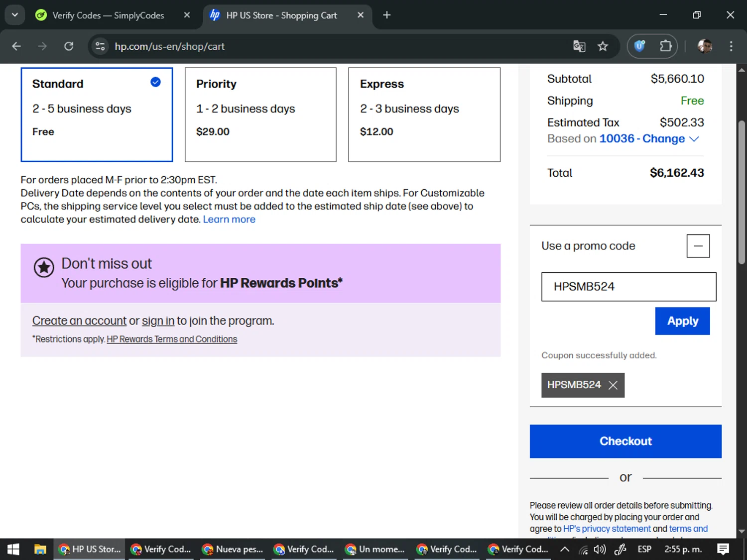747x560 pixels.
Task: Open the Bitwarden shield extension
Action: point(640,46)
